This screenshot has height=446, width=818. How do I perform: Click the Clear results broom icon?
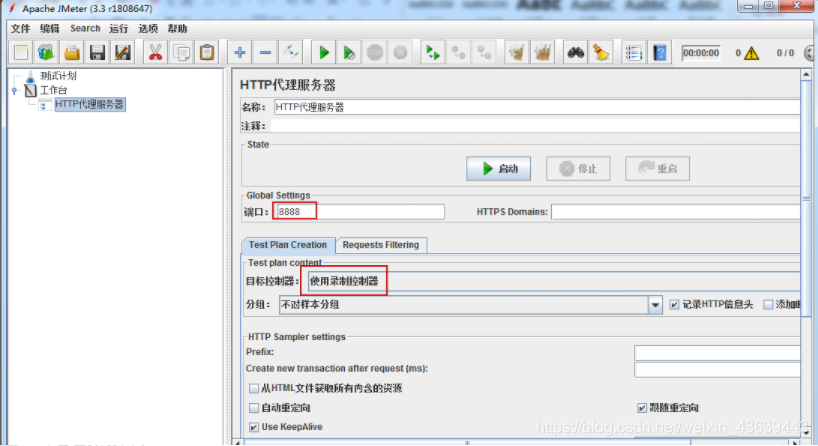tap(516, 53)
